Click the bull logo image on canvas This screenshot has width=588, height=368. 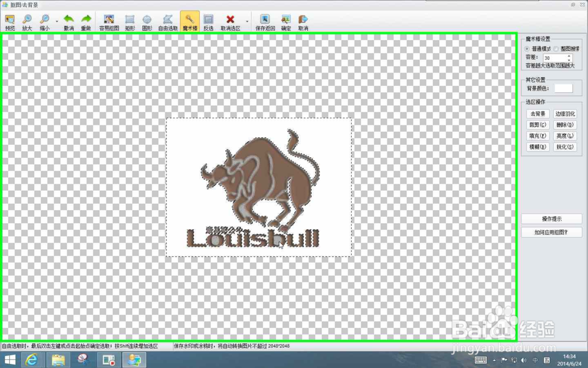pos(261,180)
